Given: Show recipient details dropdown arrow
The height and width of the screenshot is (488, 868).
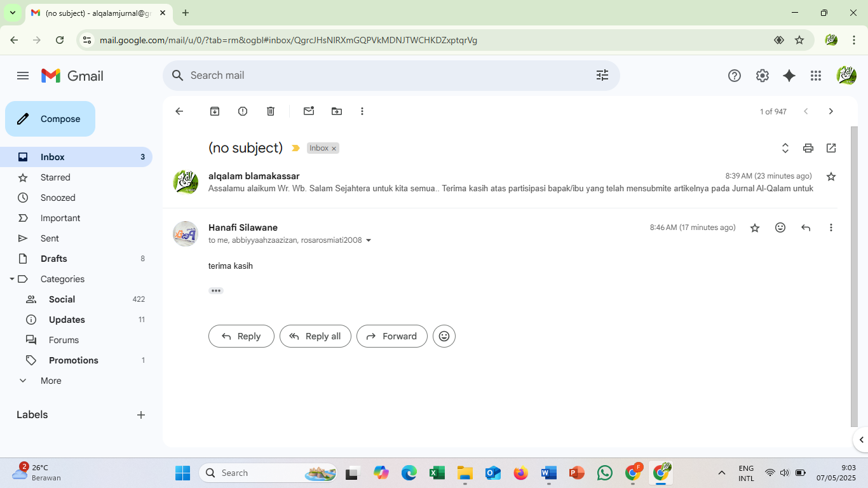Looking at the screenshot, I should tap(369, 241).
